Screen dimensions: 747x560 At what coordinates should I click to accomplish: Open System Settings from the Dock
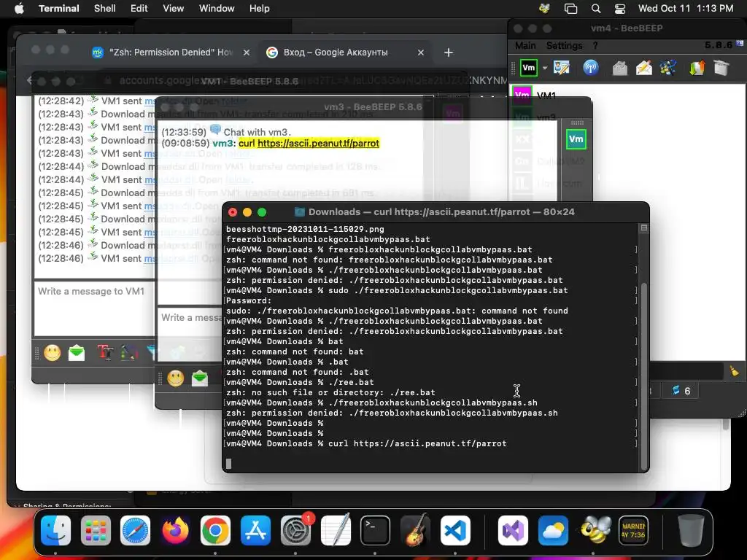[295, 530]
